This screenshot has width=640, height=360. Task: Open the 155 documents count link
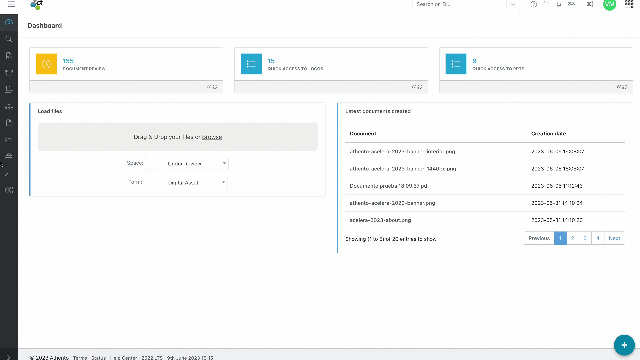pos(68,61)
